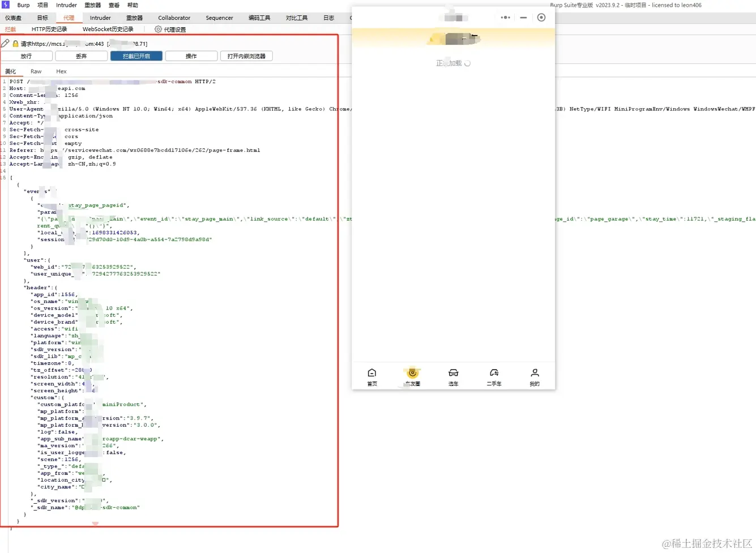The image size is (756, 553).
Task: Click the "scene":1256 line
Action: coord(61,460)
